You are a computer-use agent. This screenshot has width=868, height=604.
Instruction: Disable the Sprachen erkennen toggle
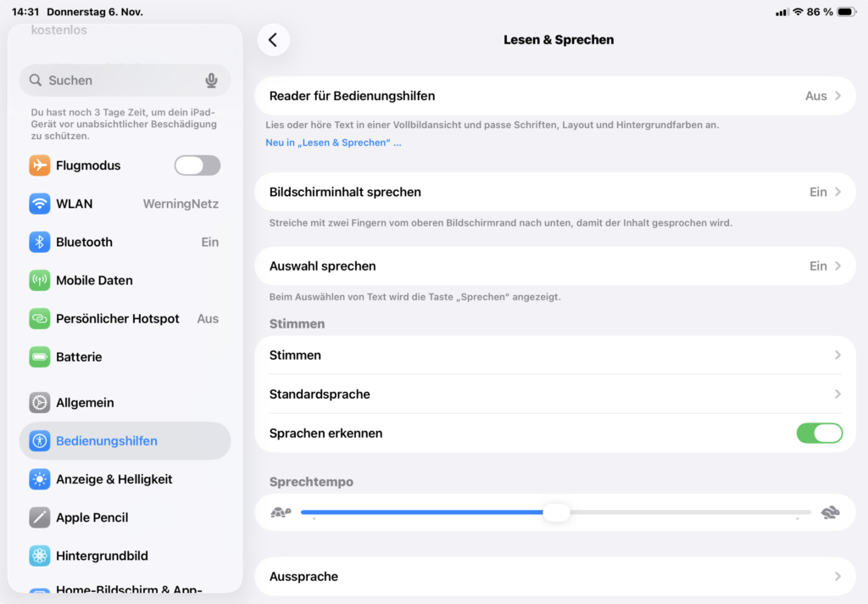click(819, 433)
